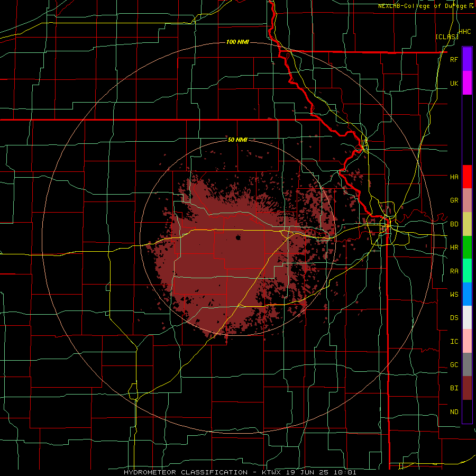Click the [CLAS] units label
The height and width of the screenshot is (476, 476).
(447, 36)
